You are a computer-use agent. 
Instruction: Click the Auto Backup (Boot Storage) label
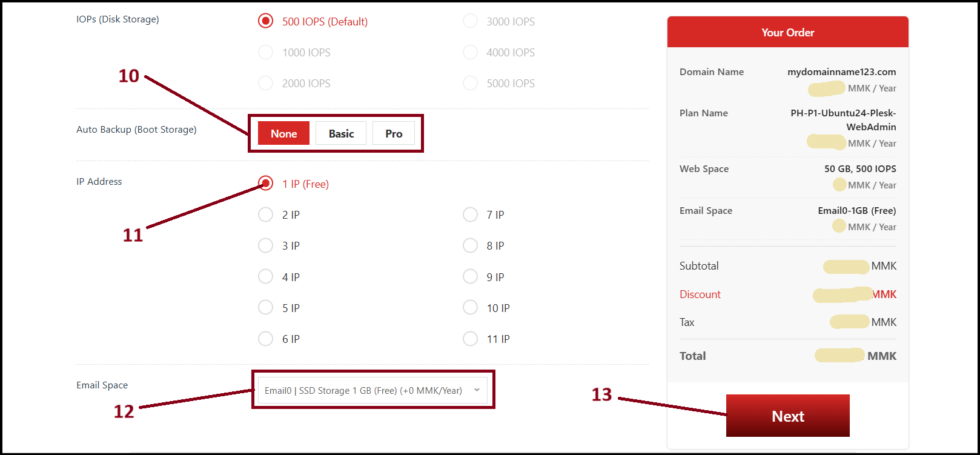136,129
